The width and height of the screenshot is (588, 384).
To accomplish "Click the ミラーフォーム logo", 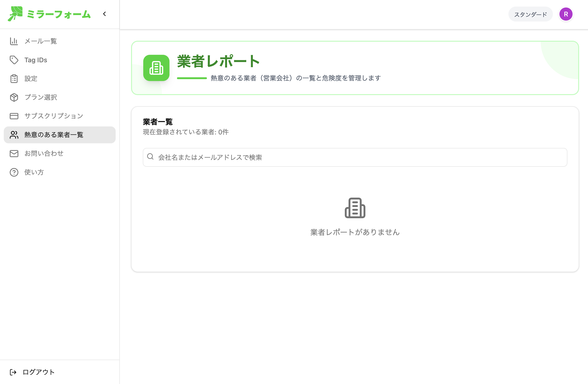I will pos(49,14).
